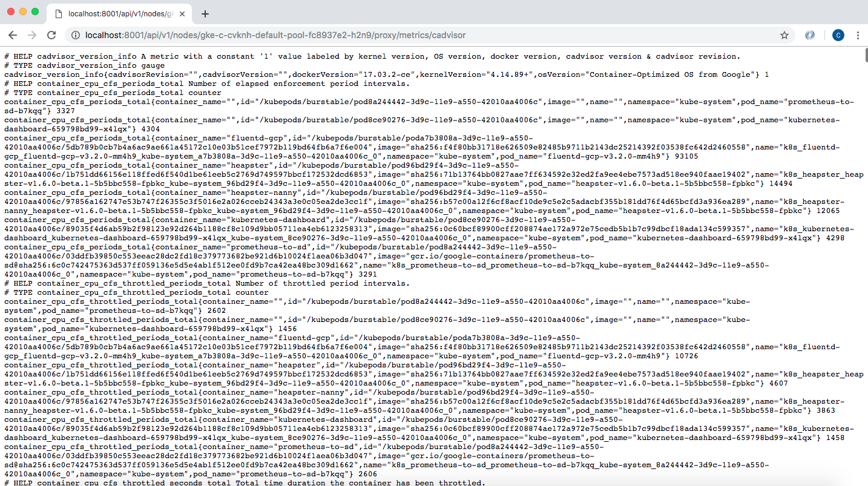Click the '# TYPE cadvisor_version_info gauge' line
The width and height of the screenshot is (868, 486).
[84, 65]
